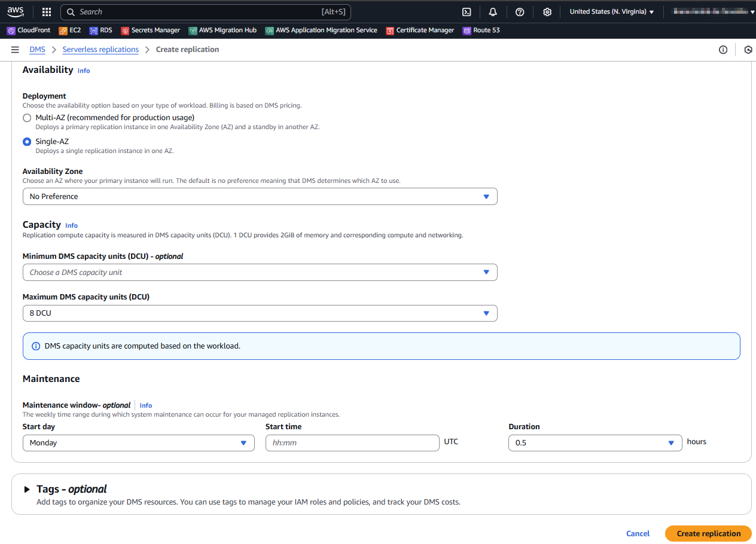
Task: Click the Create replication button
Action: [708, 534]
